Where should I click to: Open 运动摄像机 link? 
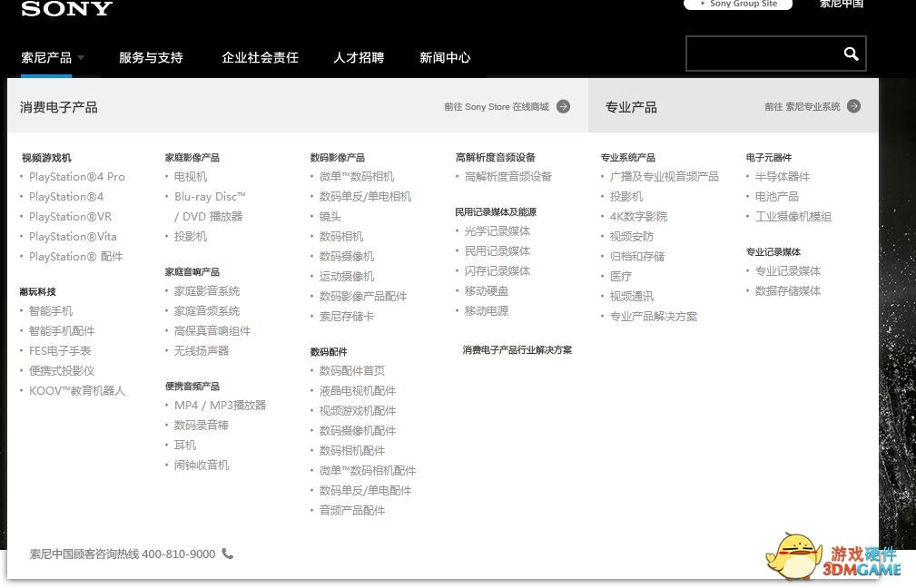(x=347, y=276)
